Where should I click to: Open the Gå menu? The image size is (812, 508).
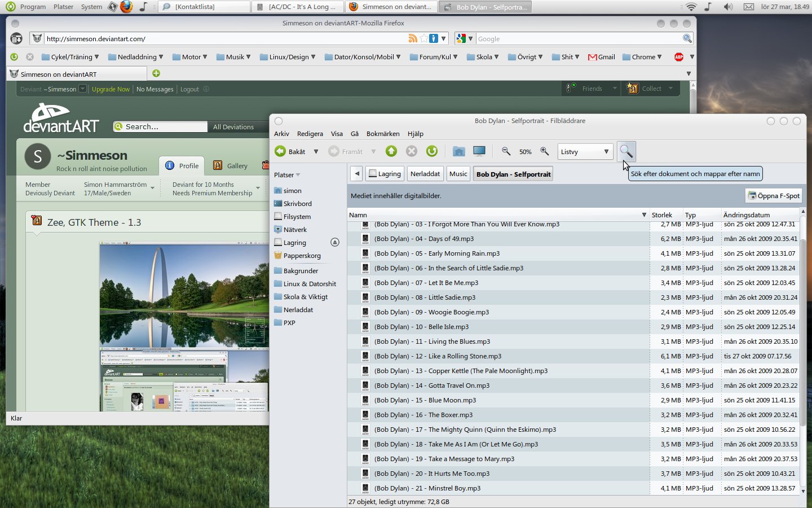click(355, 134)
